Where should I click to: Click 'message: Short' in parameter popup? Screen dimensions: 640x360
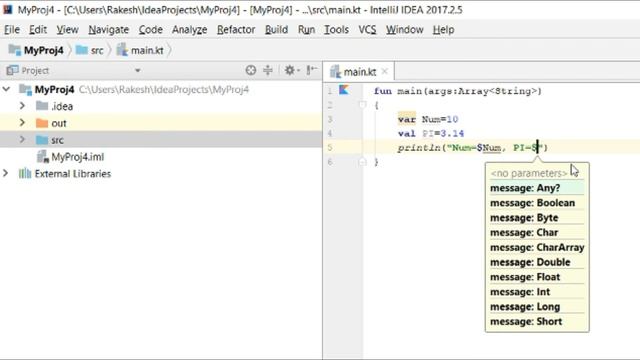click(x=526, y=322)
